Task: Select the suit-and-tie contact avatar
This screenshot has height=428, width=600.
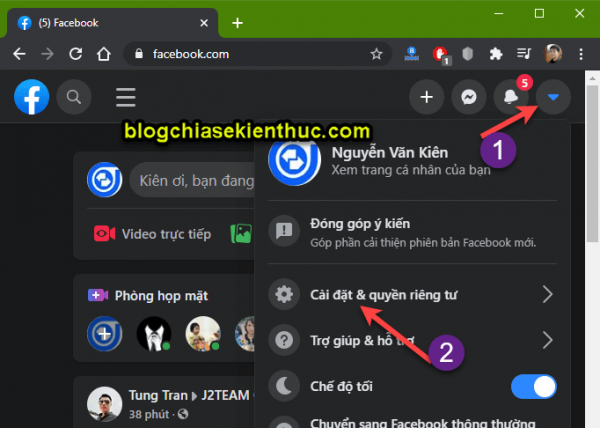Action: click(x=154, y=334)
